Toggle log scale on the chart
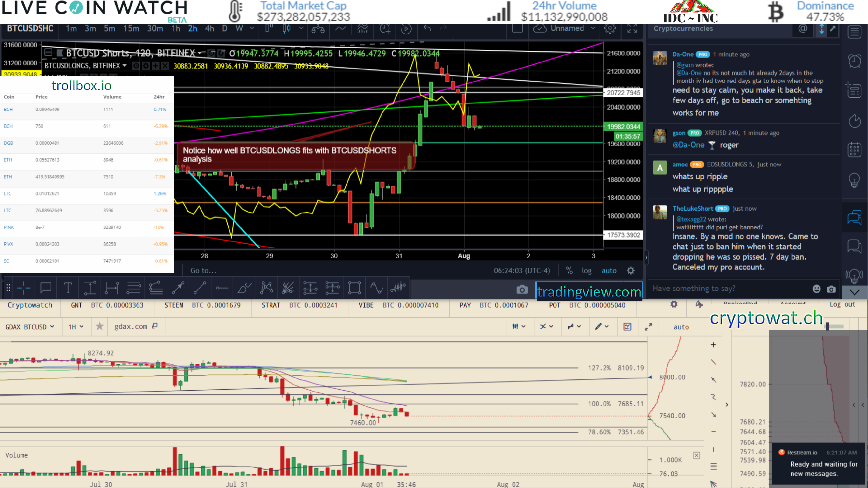Viewport: 868px width, 488px height. coord(586,270)
